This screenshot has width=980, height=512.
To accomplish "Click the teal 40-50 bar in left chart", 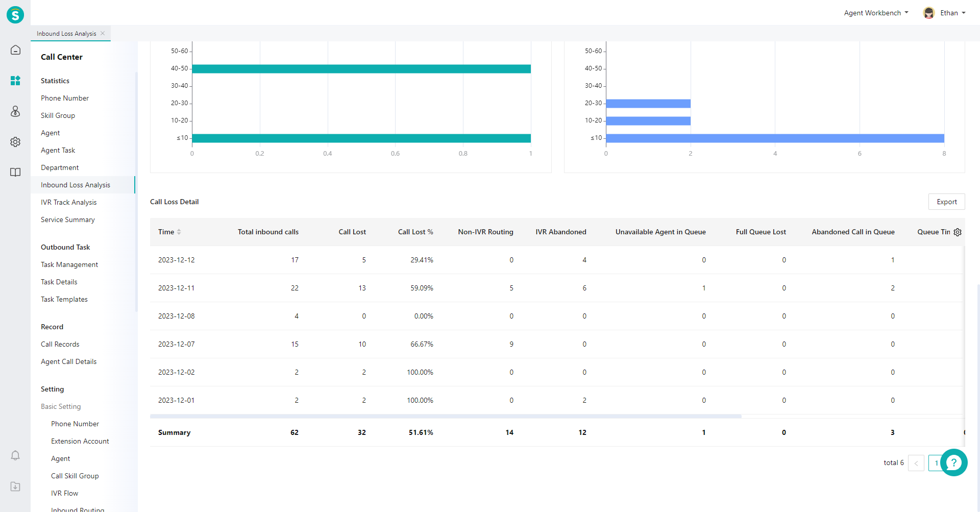I will 361,69.
